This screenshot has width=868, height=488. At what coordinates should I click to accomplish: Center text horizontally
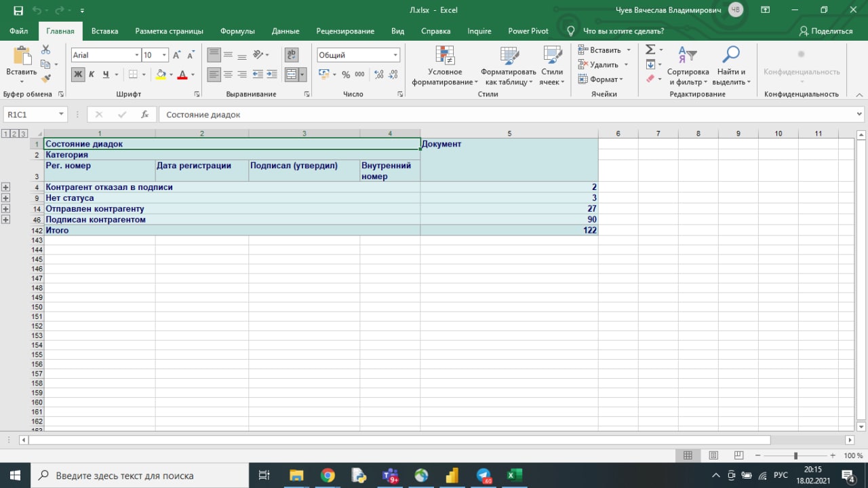pyautogui.click(x=229, y=74)
